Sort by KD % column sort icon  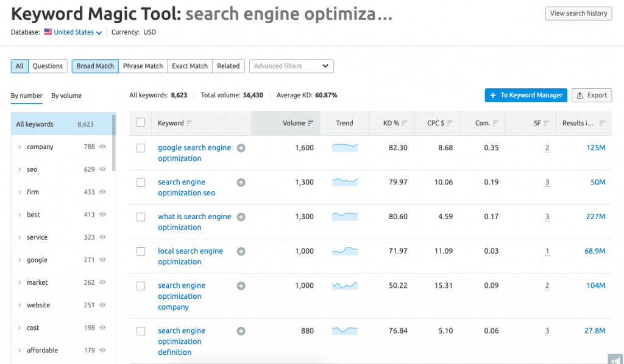pos(405,123)
